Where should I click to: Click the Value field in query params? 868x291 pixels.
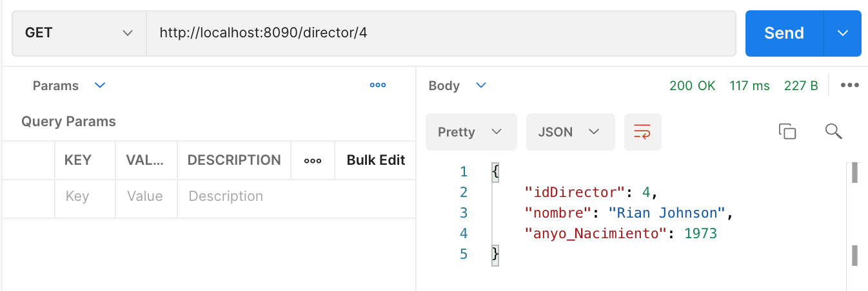click(146, 196)
